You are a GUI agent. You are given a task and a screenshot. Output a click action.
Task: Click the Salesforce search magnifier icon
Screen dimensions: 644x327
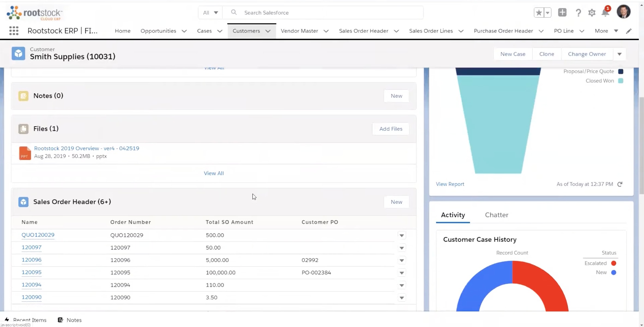point(234,13)
